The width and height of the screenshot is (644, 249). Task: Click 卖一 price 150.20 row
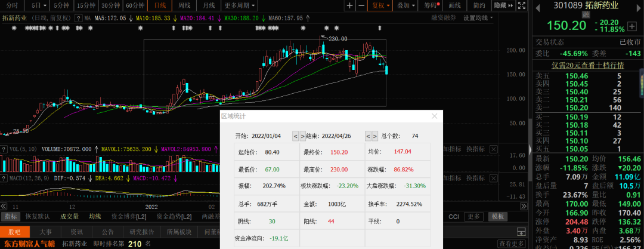click(586, 107)
